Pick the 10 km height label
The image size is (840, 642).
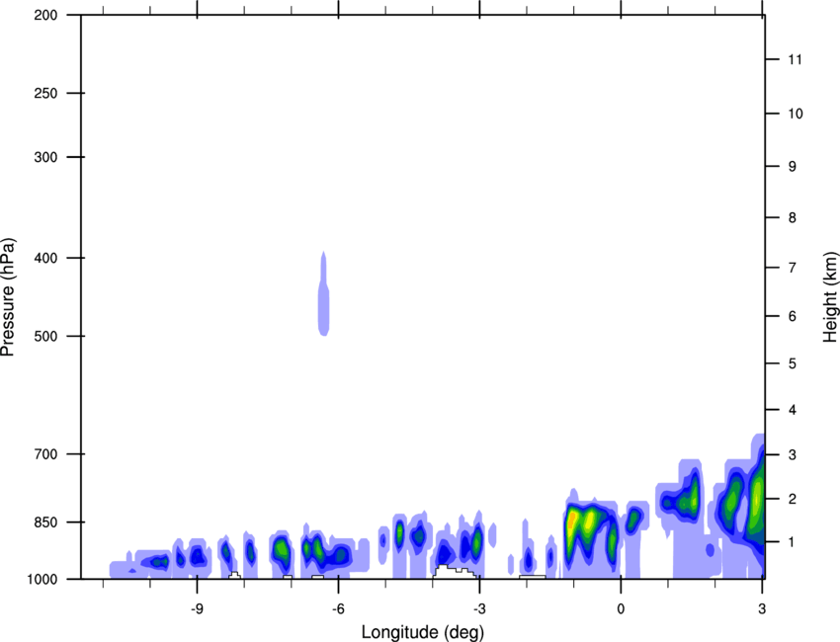[796, 114]
